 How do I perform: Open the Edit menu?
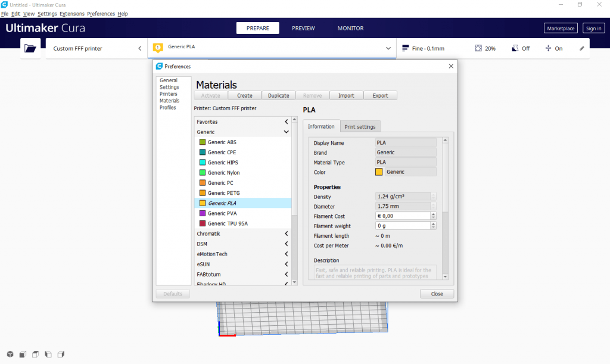coord(15,14)
